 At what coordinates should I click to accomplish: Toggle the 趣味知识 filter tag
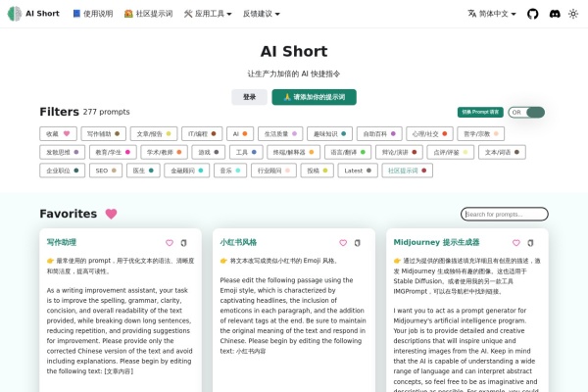[329, 134]
